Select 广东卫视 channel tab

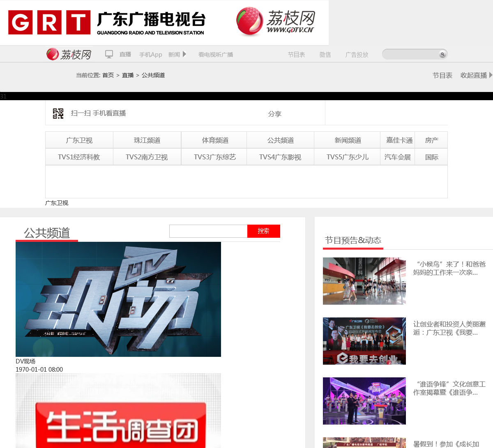(79, 140)
